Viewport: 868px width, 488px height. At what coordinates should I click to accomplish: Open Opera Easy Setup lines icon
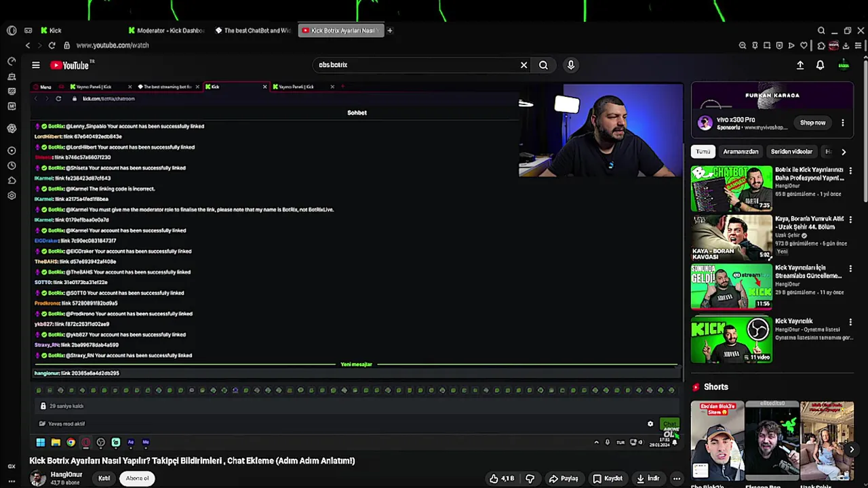click(858, 45)
